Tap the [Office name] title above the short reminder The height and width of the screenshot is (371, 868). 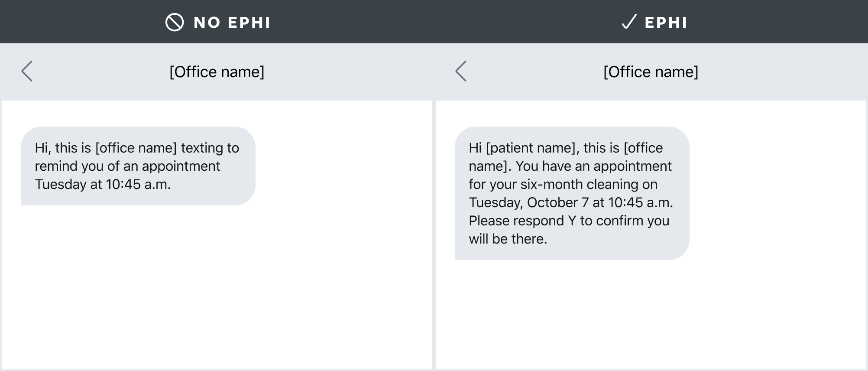[x=217, y=72]
